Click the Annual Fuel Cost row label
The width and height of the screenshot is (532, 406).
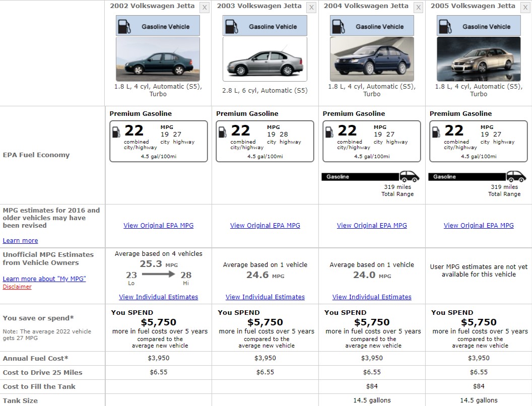pyautogui.click(x=35, y=359)
